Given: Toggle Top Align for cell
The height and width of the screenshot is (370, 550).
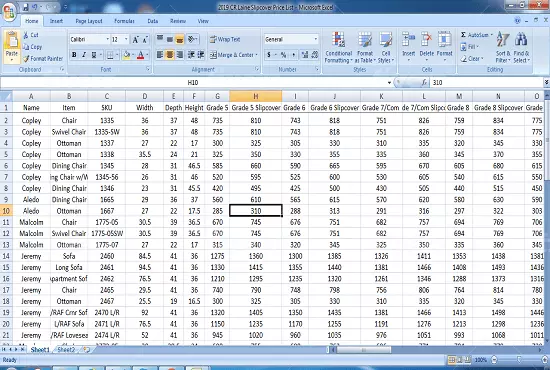Looking at the screenshot, I should coord(160,39).
